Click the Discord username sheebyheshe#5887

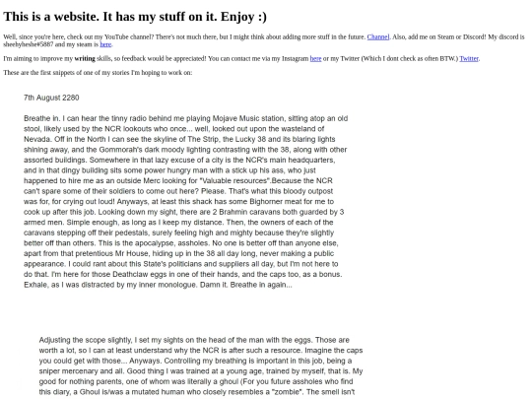(29, 44)
